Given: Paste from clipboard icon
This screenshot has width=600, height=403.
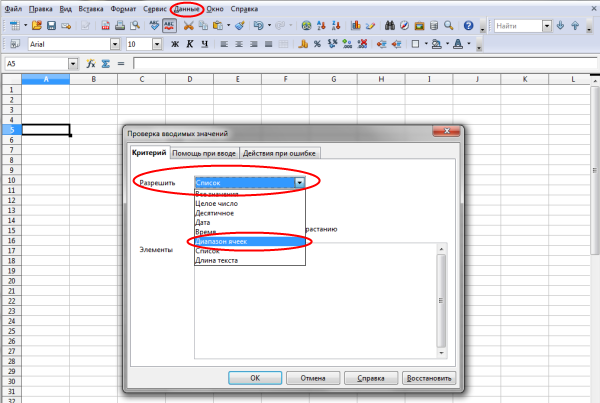Looking at the screenshot, I should coord(218,26).
